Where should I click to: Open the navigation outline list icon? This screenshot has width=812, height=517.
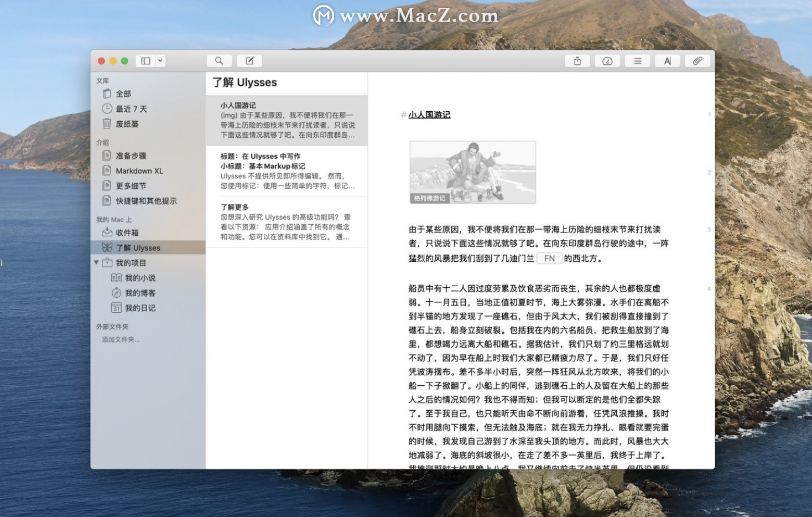point(637,61)
